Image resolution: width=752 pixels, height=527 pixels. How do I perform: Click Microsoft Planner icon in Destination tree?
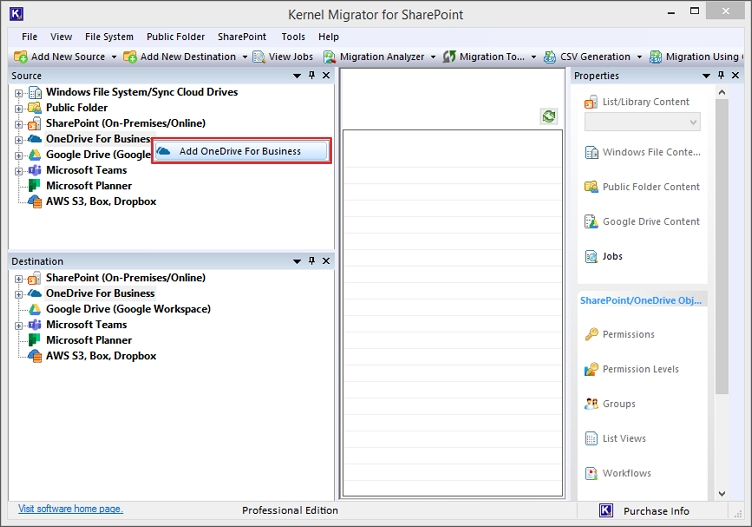pos(35,340)
